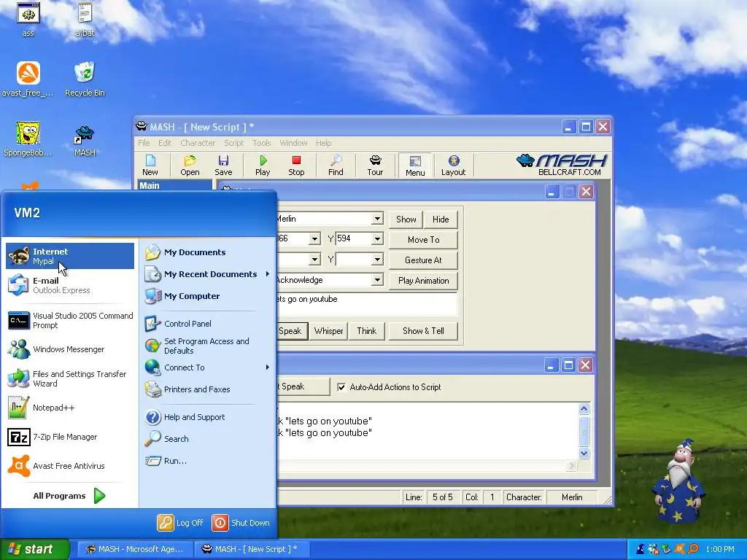
Task: Open a script with the Open toolbar icon
Action: click(190, 166)
